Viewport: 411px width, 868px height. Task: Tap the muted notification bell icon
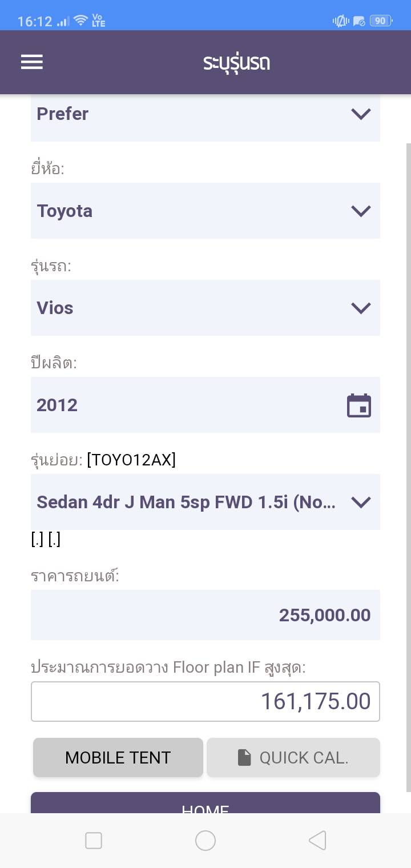pos(341,21)
